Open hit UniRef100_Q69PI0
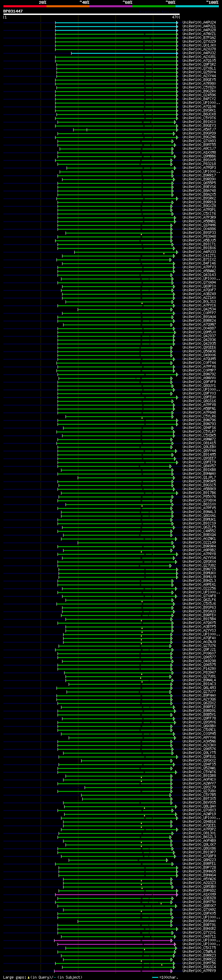 199,286
